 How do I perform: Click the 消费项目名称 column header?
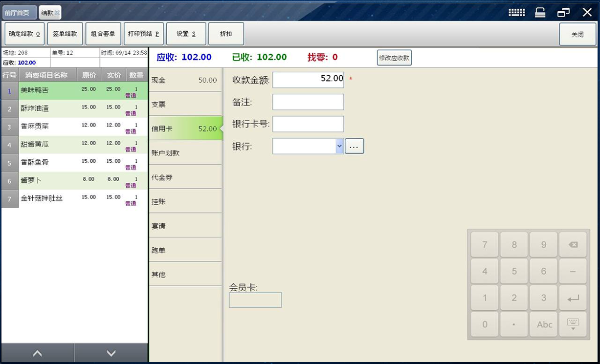click(x=47, y=75)
